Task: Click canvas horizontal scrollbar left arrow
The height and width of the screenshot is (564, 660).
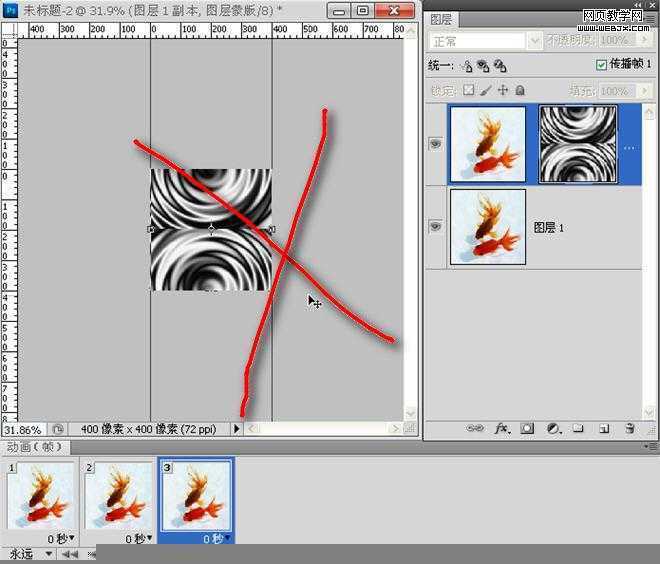Action: tap(252, 428)
